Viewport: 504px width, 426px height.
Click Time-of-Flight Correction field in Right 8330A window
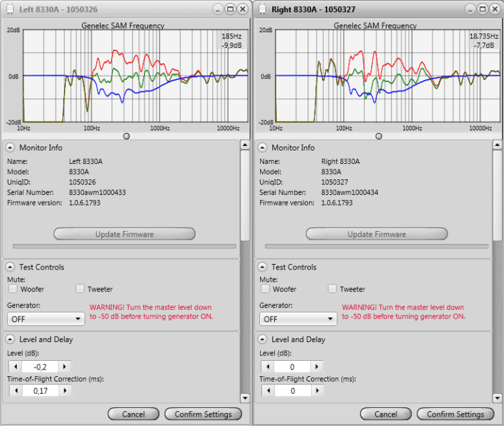pos(293,390)
